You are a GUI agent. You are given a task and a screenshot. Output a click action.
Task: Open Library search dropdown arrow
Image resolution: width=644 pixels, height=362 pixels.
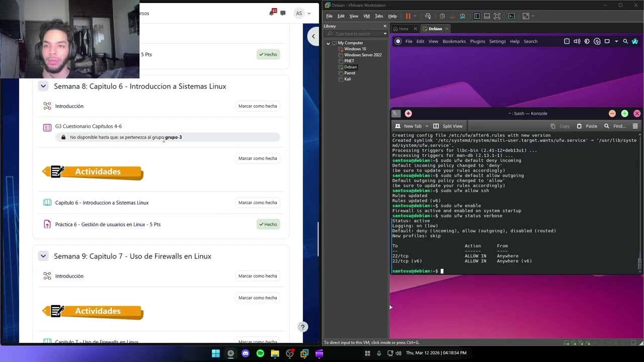pyautogui.click(x=385, y=34)
